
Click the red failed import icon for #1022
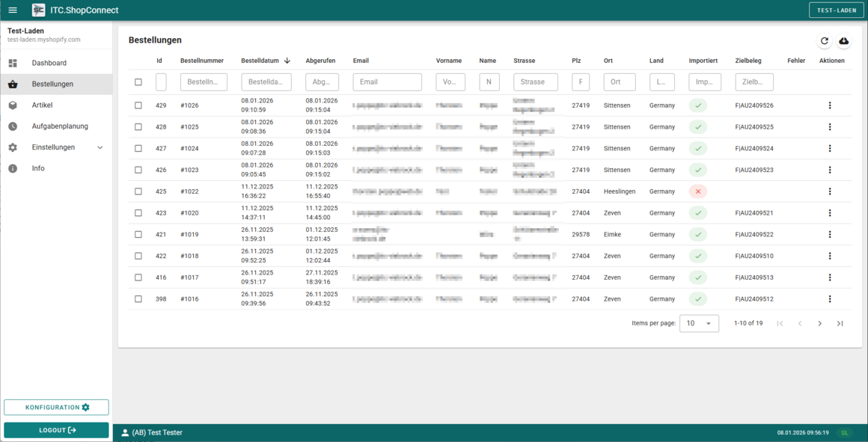[697, 191]
